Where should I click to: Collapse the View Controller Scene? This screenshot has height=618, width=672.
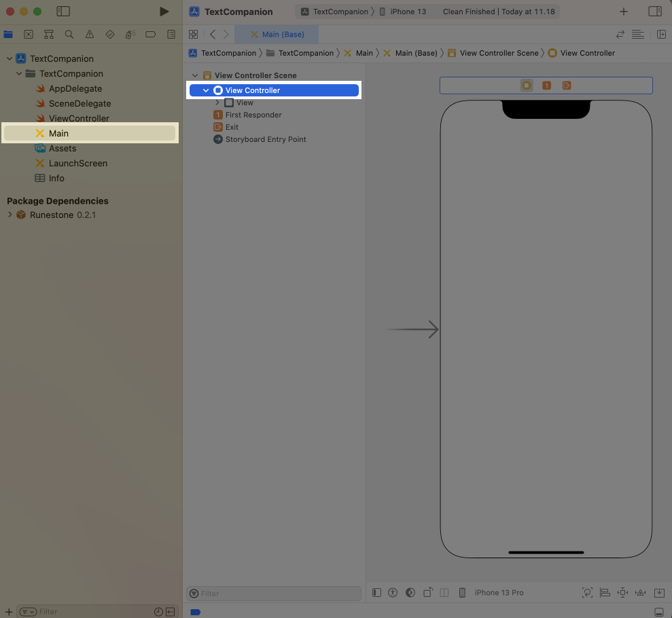click(195, 75)
